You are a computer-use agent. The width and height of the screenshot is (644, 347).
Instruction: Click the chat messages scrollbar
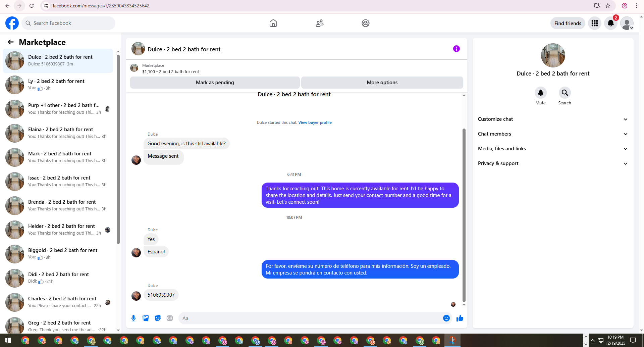coord(464,215)
